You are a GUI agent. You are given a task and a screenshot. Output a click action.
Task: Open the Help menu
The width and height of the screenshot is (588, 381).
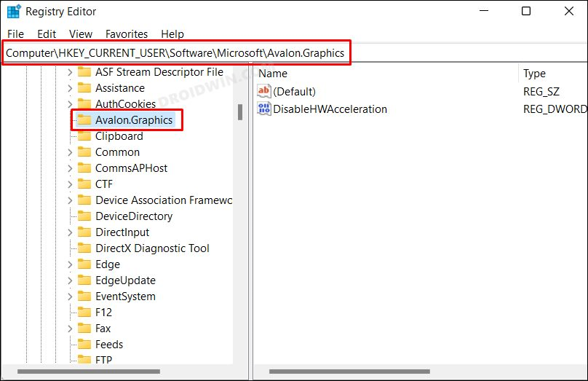tap(172, 34)
